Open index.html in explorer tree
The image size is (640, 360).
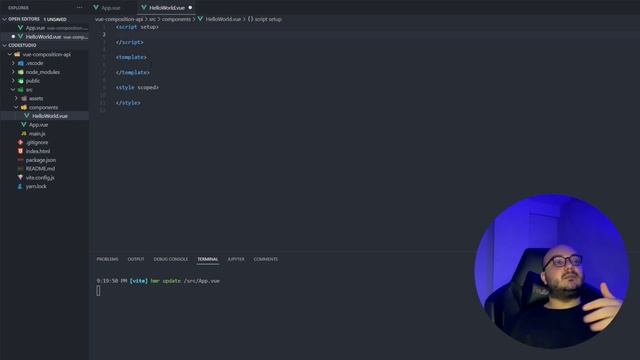click(38, 151)
